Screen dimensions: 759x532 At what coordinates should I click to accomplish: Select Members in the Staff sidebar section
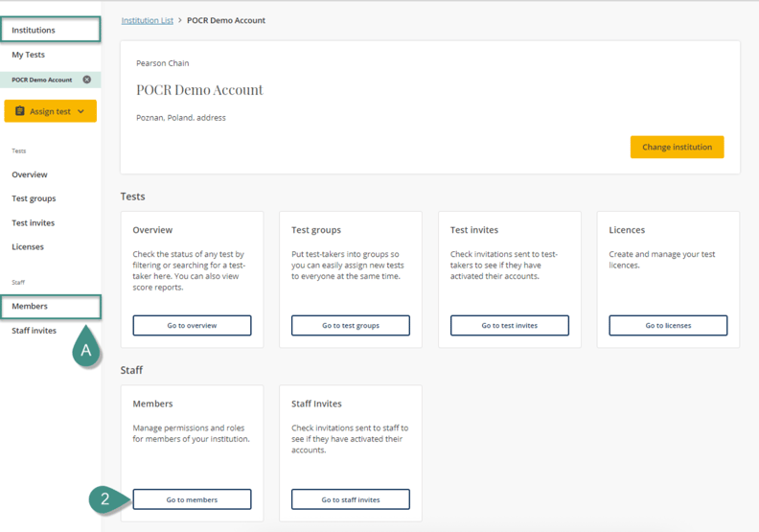coord(30,306)
